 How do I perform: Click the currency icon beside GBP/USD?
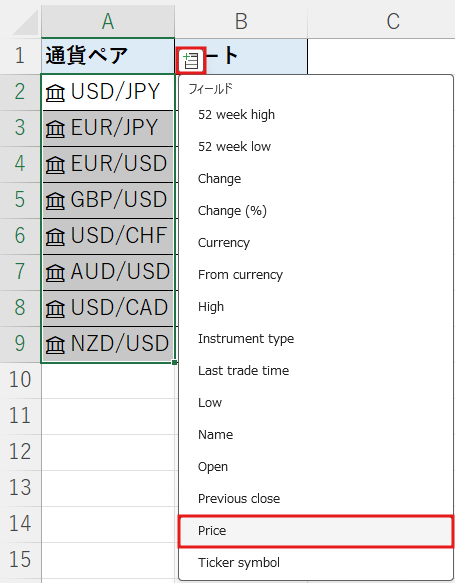pos(55,201)
